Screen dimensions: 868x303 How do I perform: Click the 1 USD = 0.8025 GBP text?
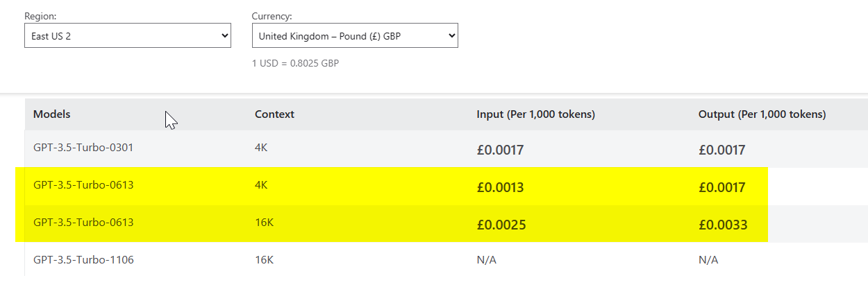pos(295,63)
